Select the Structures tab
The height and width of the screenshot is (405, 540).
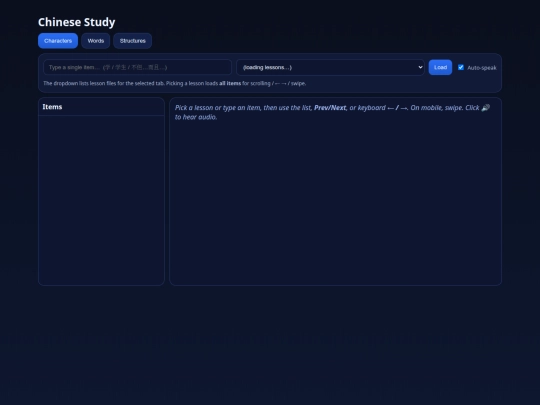[x=133, y=41]
